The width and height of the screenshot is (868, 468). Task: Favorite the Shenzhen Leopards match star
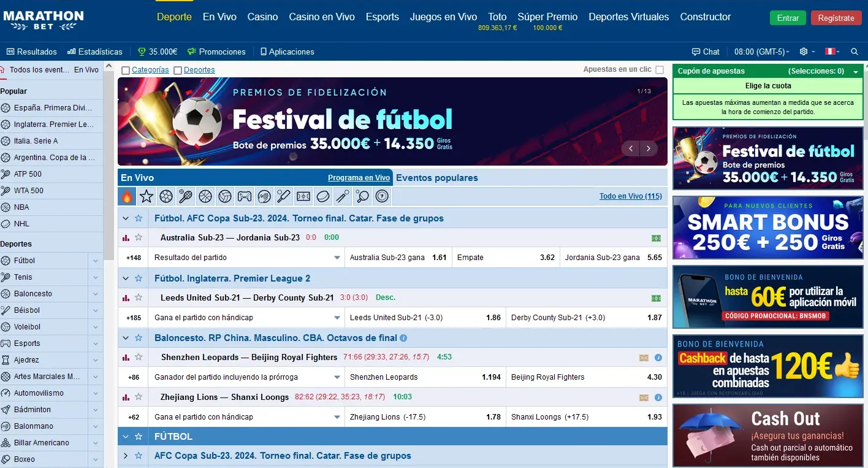[x=139, y=357]
